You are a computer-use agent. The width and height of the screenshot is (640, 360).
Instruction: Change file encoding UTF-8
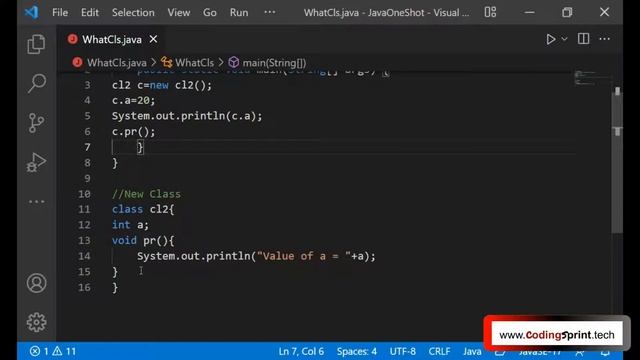(402, 351)
